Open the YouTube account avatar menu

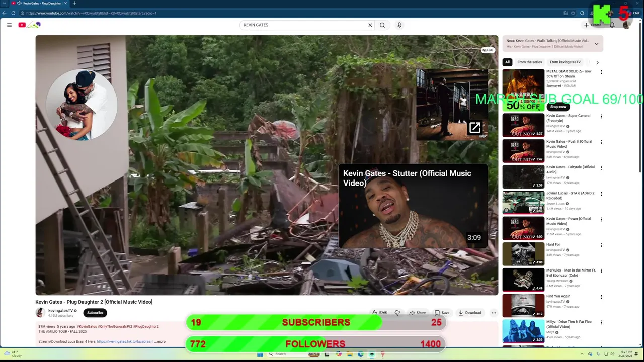tap(626, 25)
